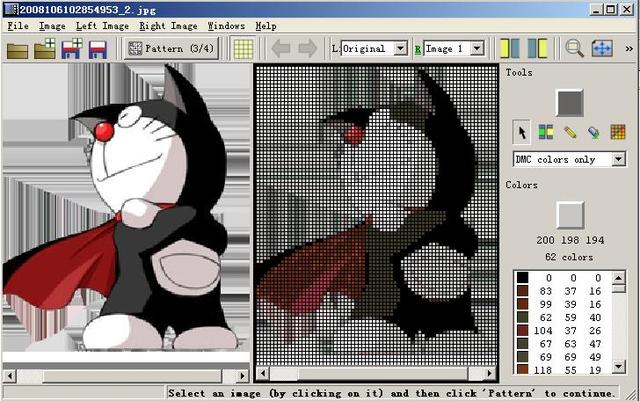Click pattern pane's left scroll arrow
Image resolution: width=640 pixels, height=401 pixels.
tap(263, 373)
